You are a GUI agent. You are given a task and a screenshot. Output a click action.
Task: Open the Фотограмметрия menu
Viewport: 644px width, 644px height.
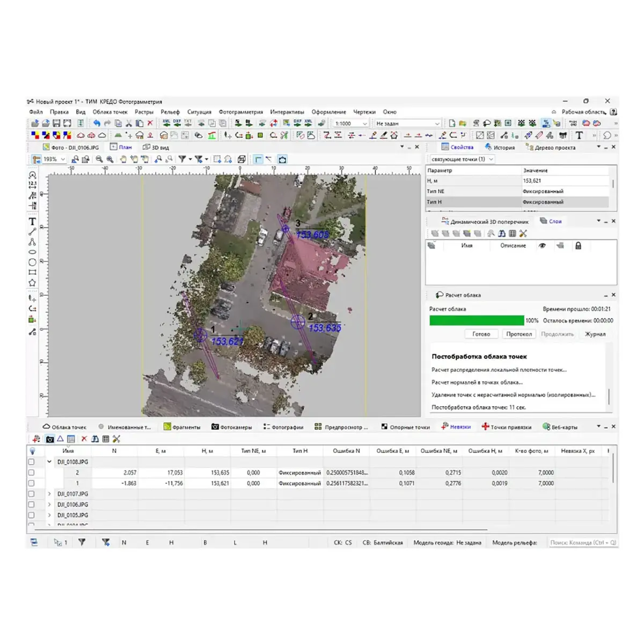pyautogui.click(x=240, y=112)
